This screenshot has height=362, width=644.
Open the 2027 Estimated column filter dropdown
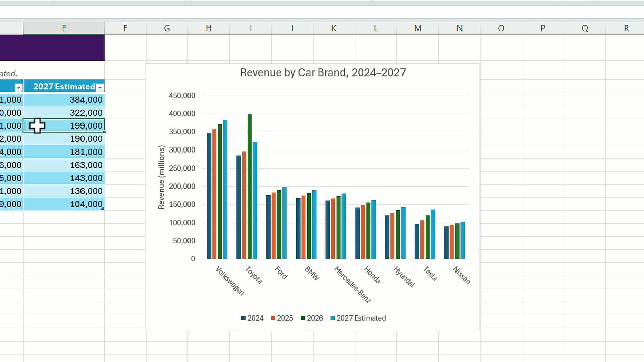point(100,87)
